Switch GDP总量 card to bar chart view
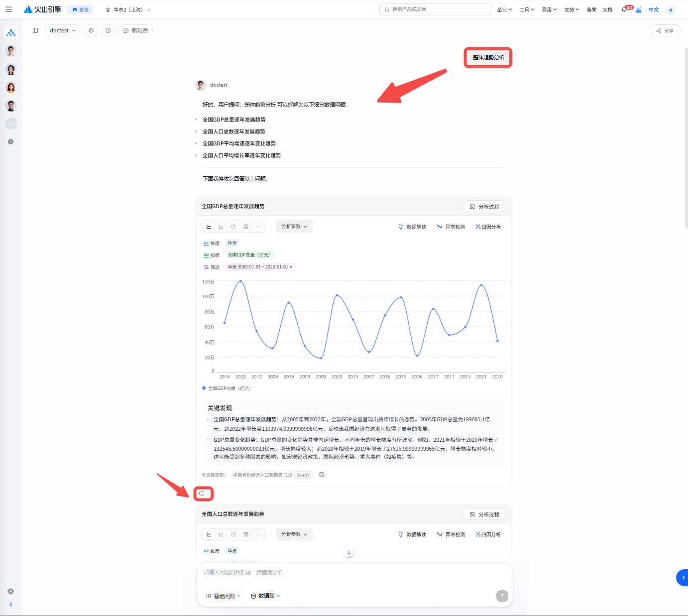Viewport: 688px width, 616px height. point(221,227)
